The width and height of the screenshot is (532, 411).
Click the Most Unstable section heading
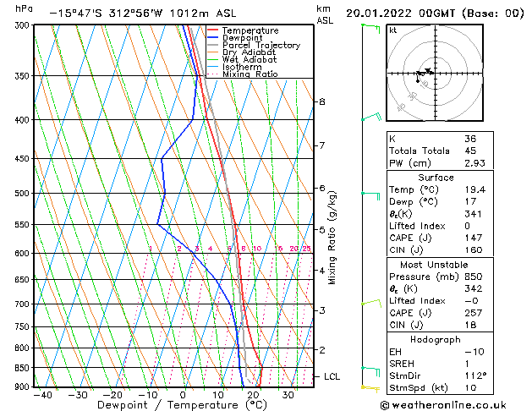[434, 265]
